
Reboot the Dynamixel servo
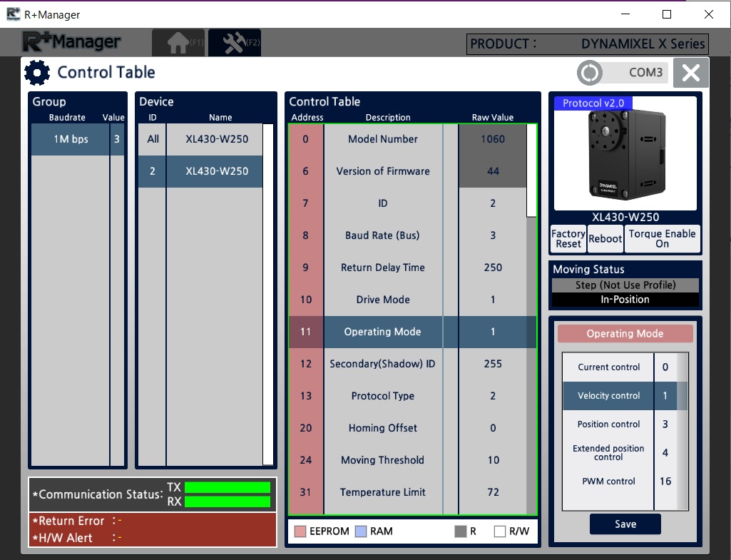605,239
